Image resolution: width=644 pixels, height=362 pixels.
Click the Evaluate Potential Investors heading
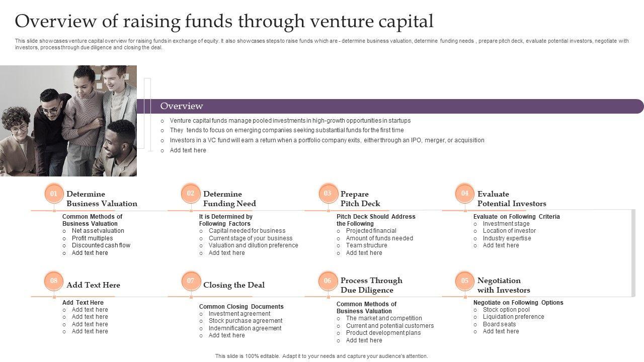tap(512, 199)
